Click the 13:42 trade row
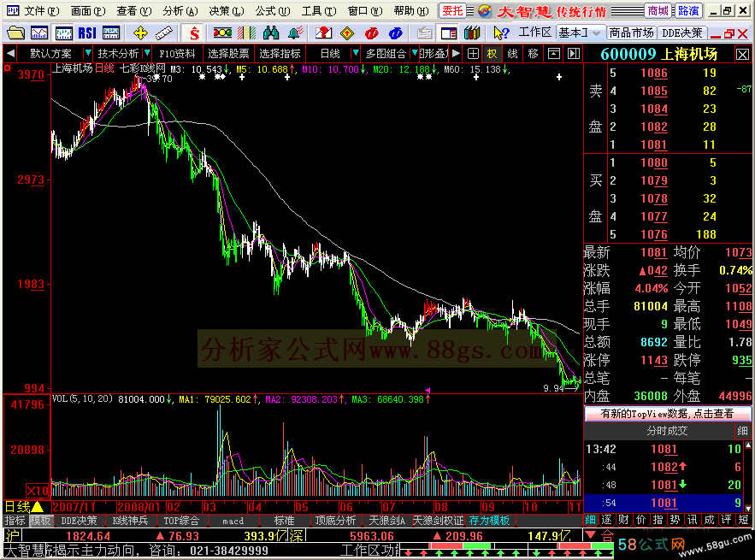The height and width of the screenshot is (560, 755). [664, 449]
